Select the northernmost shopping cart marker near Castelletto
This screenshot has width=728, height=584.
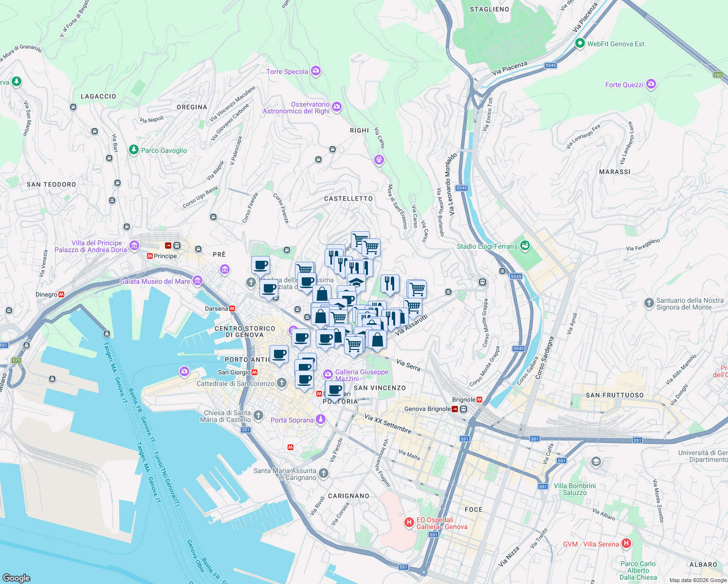pos(361,240)
